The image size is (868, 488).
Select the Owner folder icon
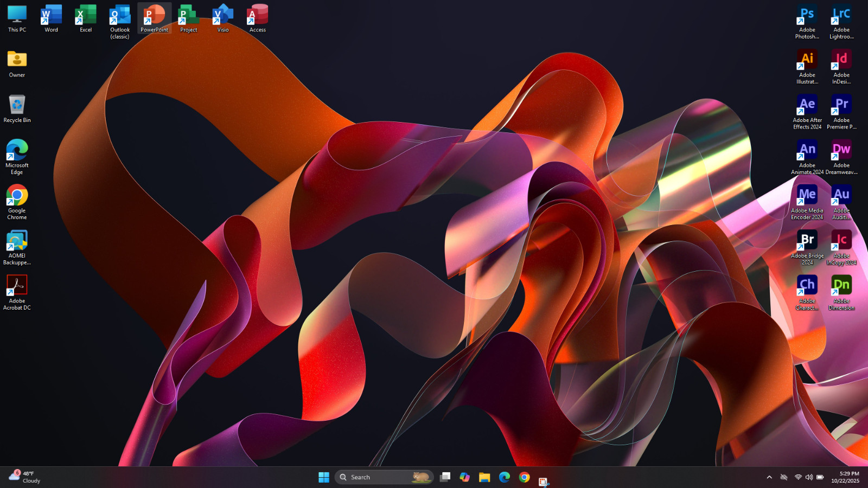[x=17, y=63]
